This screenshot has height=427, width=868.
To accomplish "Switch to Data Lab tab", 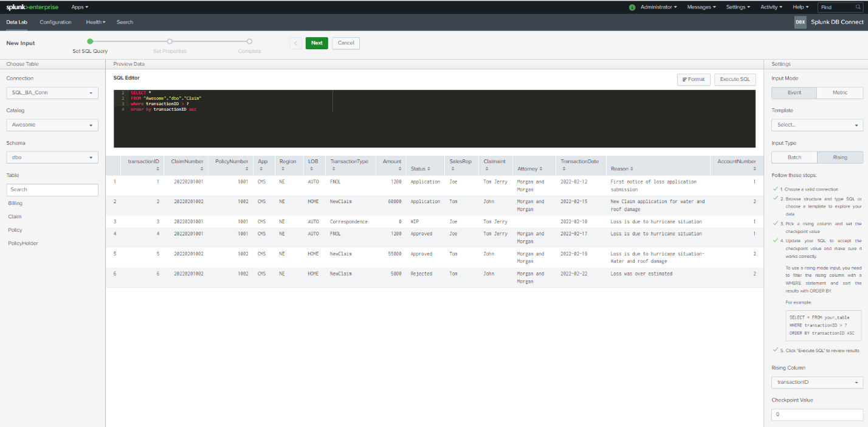I will point(17,22).
